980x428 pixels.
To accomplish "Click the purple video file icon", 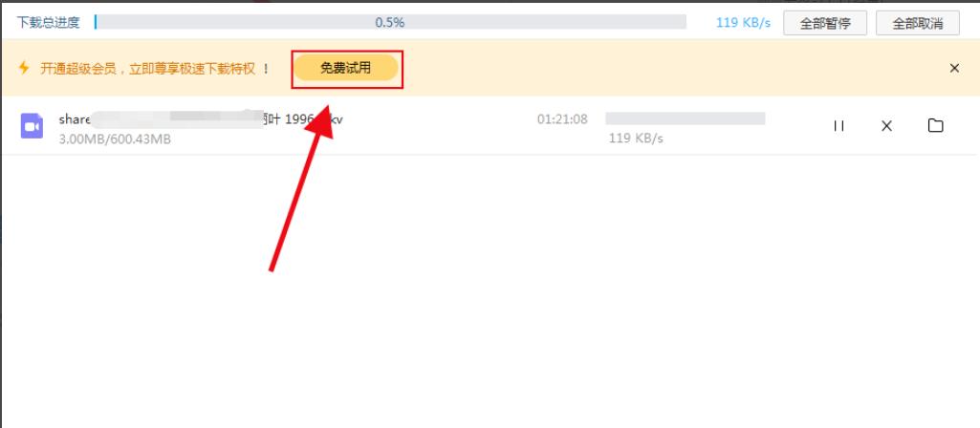I will 32,125.
